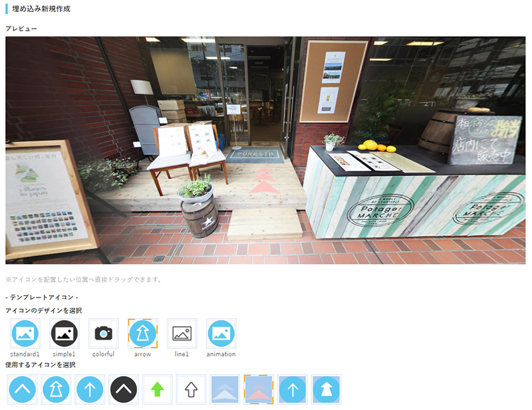
Task: Choose the line1 outline image design
Action: 182,334
